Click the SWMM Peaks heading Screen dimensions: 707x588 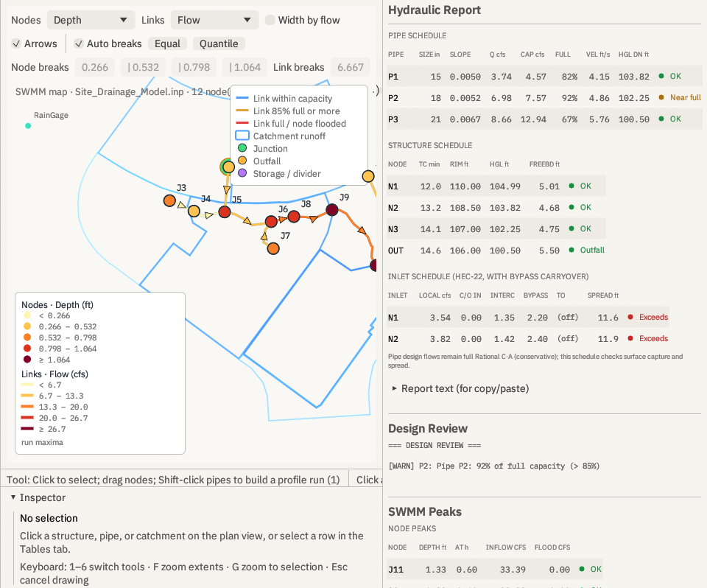pos(425,511)
